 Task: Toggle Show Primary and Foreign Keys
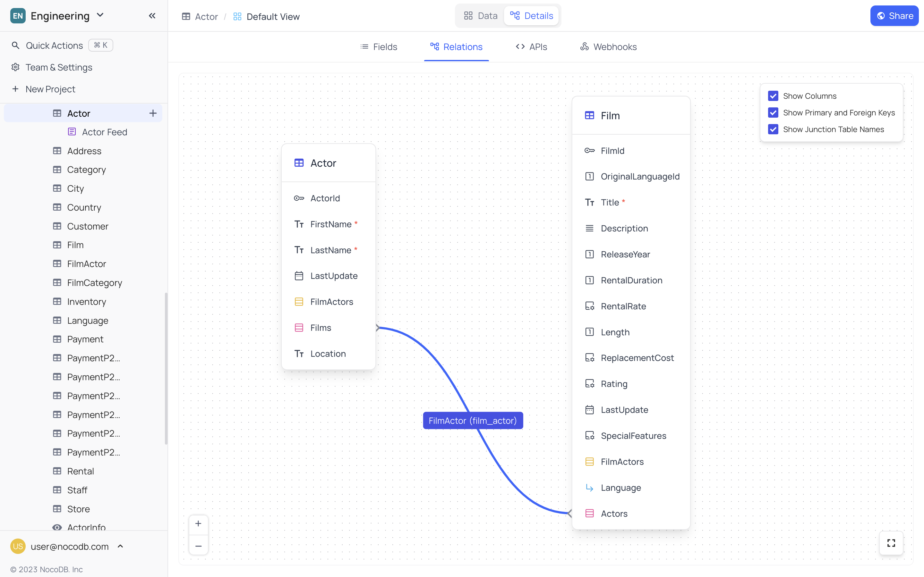[x=773, y=113]
